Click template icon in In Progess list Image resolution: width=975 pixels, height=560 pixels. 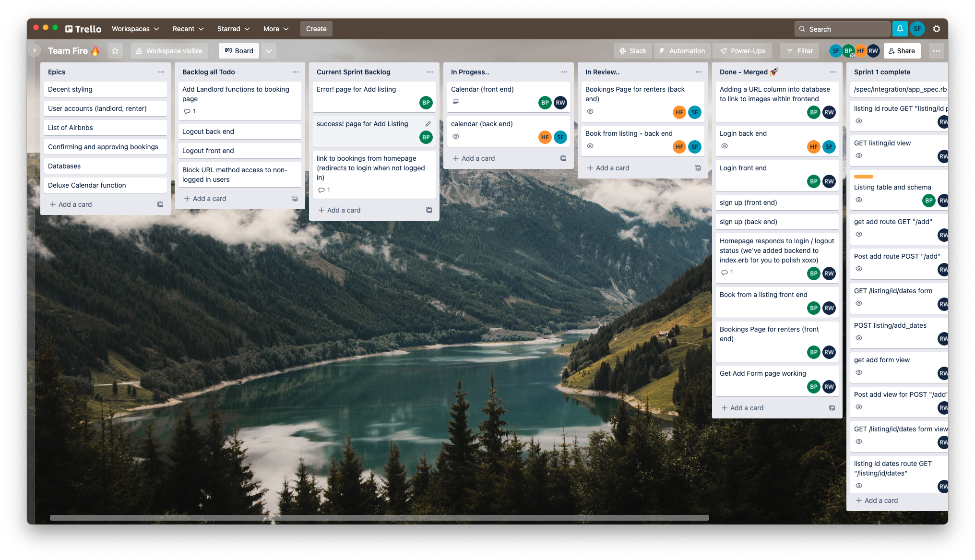(563, 158)
